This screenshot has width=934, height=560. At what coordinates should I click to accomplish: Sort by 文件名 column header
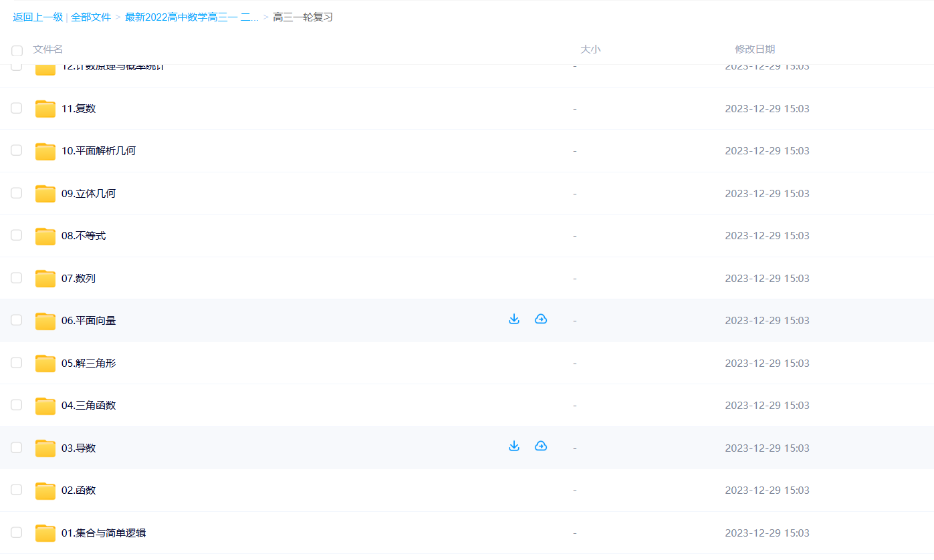click(48, 49)
